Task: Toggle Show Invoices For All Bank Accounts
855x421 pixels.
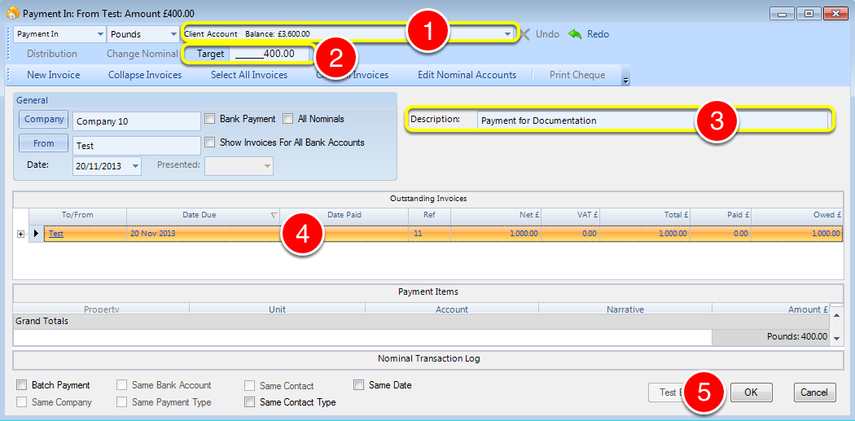Action: 209,142
